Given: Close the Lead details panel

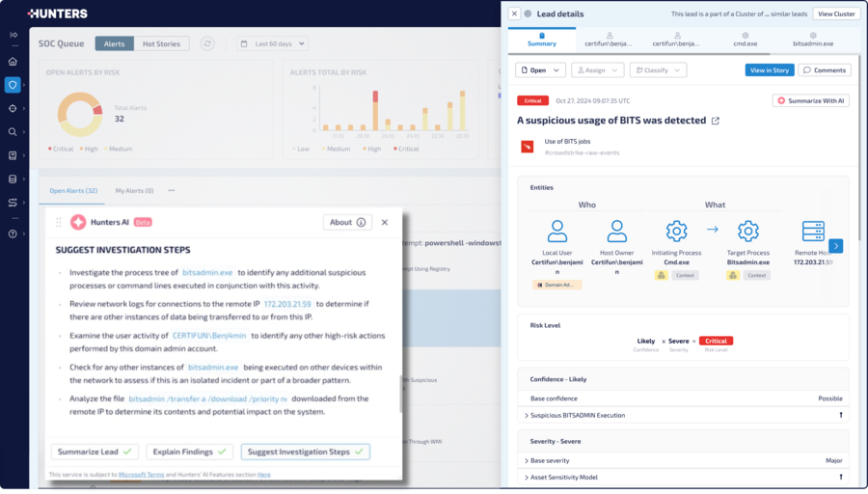Looking at the screenshot, I should point(514,14).
